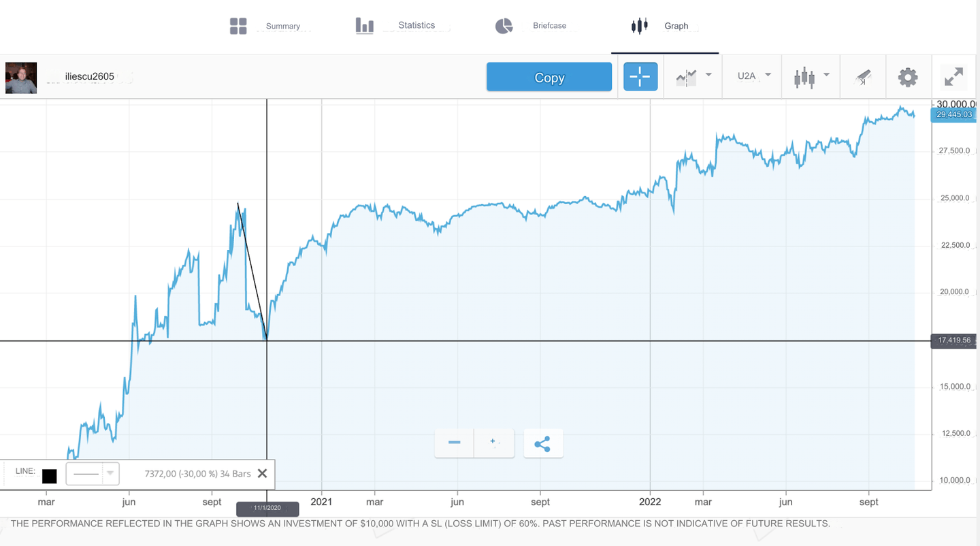The height and width of the screenshot is (546, 980).
Task: Click the Copy button
Action: coord(549,77)
